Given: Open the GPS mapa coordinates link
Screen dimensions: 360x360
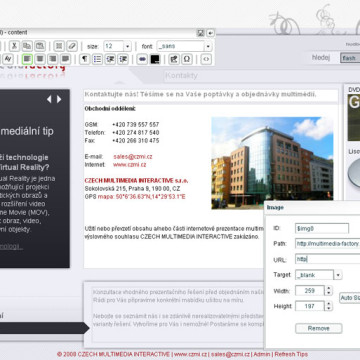Looking at the screenshot, I should (x=142, y=197).
